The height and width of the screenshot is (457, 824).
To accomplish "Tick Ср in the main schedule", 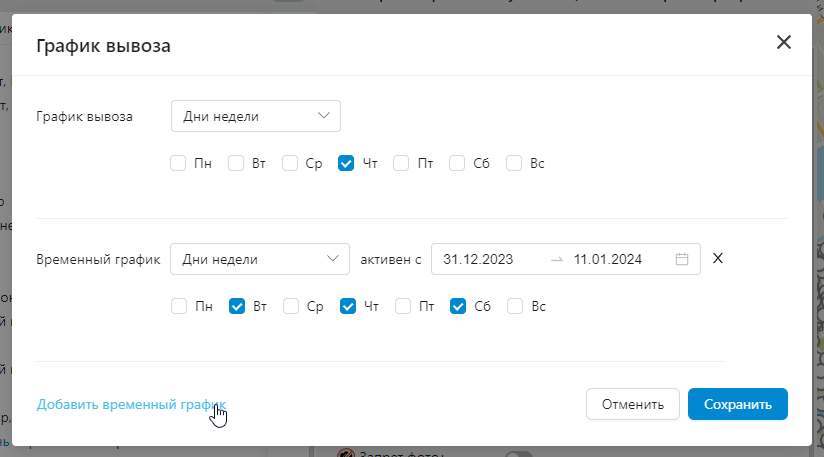I will (291, 163).
